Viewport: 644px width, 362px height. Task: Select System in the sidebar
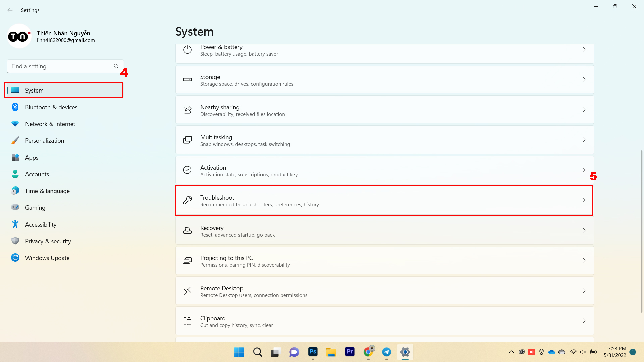coord(63,90)
